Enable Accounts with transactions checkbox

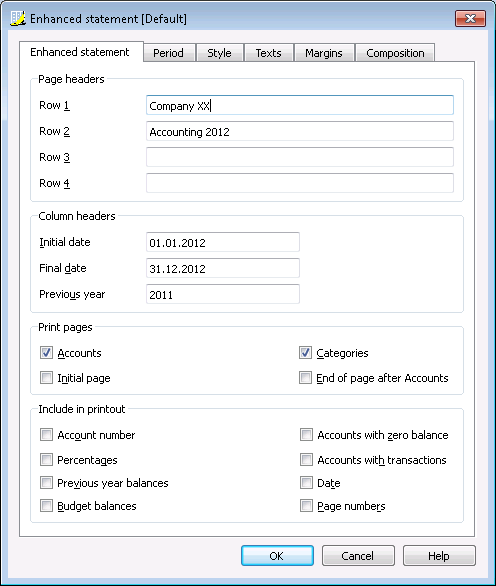click(306, 460)
